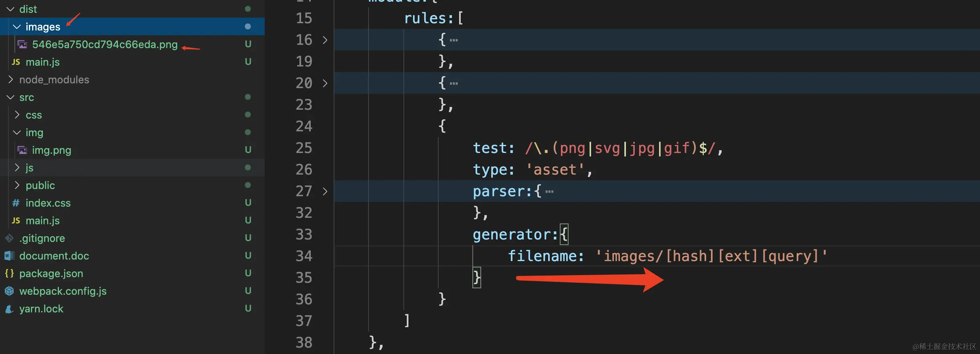Click the hash icon of index.css
The height and width of the screenshot is (354, 980).
point(16,203)
